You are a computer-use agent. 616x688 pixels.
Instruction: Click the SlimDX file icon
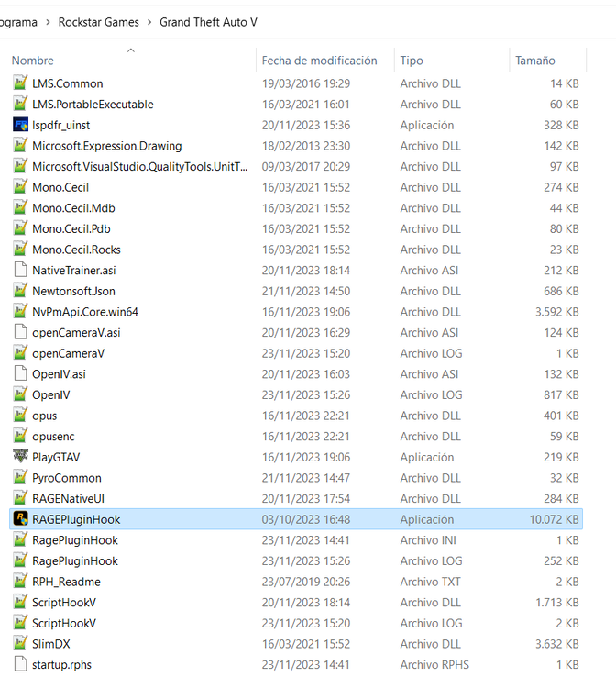[20, 644]
